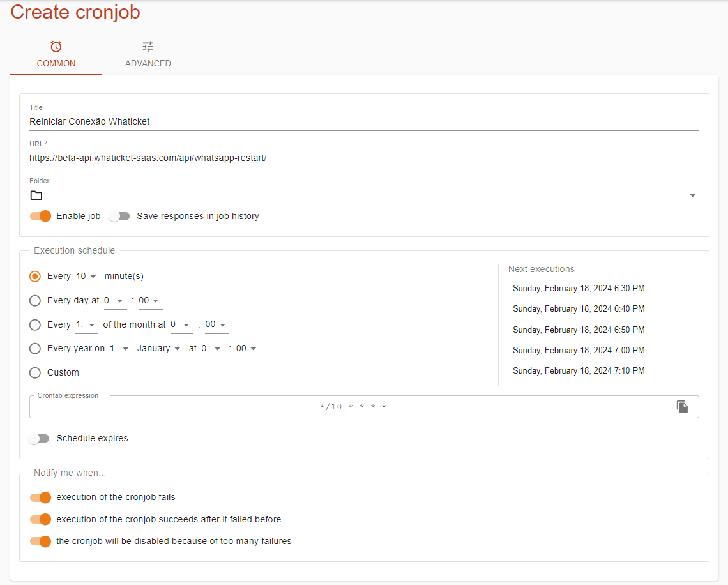Switch to the ADVANCED tab
Viewport: 728px width, 585px height.
point(148,56)
